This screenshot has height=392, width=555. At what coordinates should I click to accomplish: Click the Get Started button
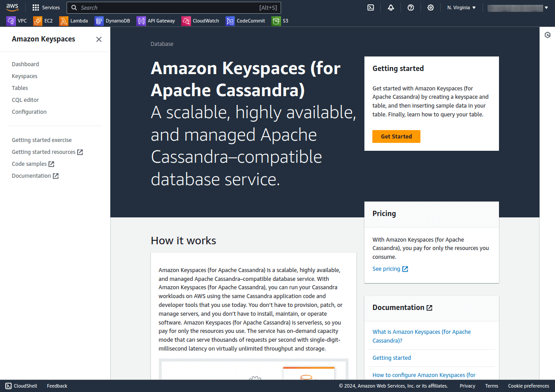396,136
